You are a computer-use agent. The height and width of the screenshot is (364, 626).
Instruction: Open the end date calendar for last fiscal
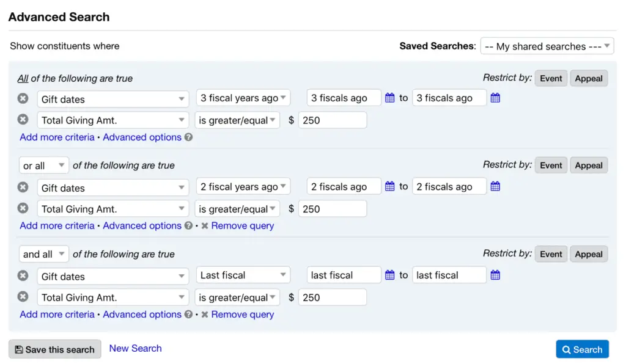(495, 275)
